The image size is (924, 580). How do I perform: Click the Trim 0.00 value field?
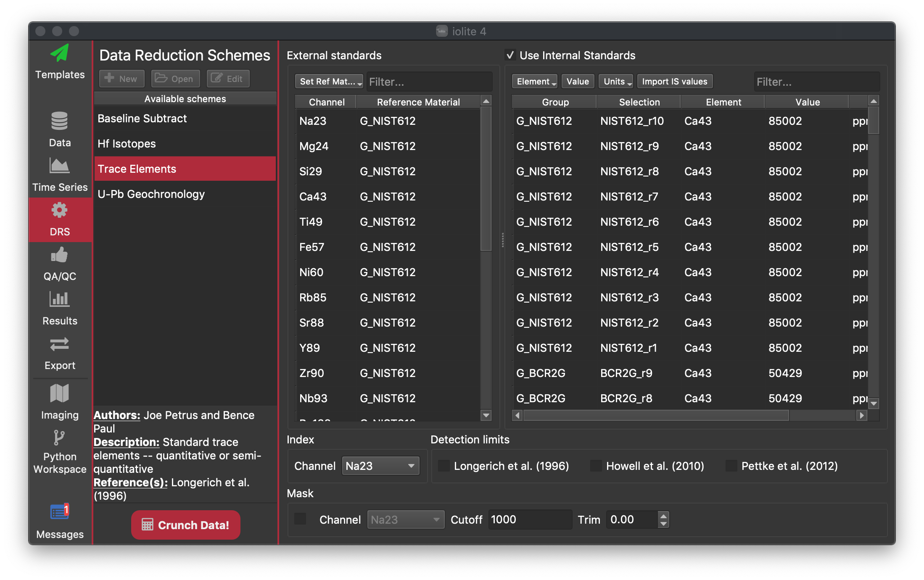pyautogui.click(x=632, y=519)
